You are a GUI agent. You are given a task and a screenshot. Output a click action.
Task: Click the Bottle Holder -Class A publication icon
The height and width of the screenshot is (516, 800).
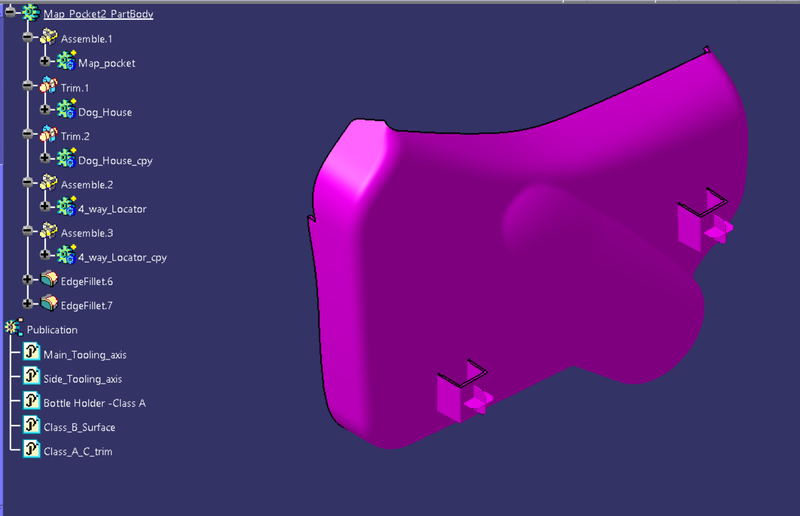pos(32,401)
